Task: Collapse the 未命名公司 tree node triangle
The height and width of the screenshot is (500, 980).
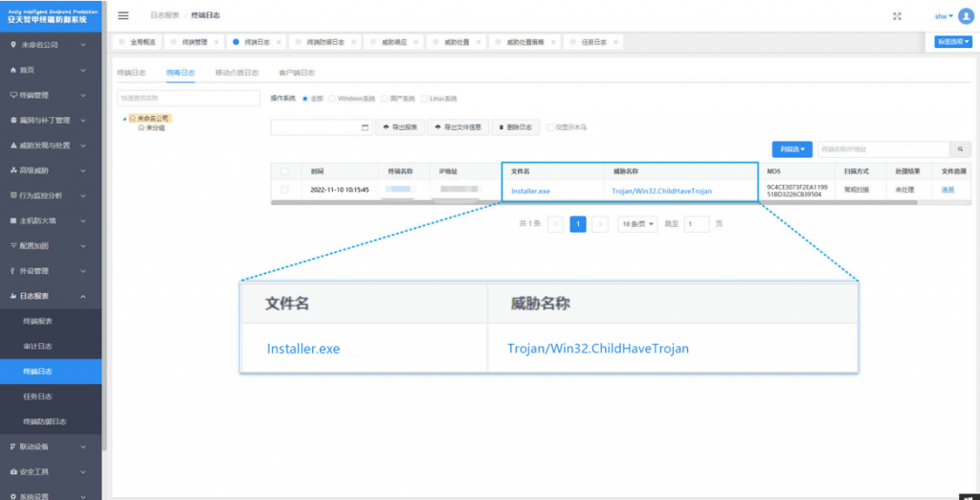Action: [124, 118]
